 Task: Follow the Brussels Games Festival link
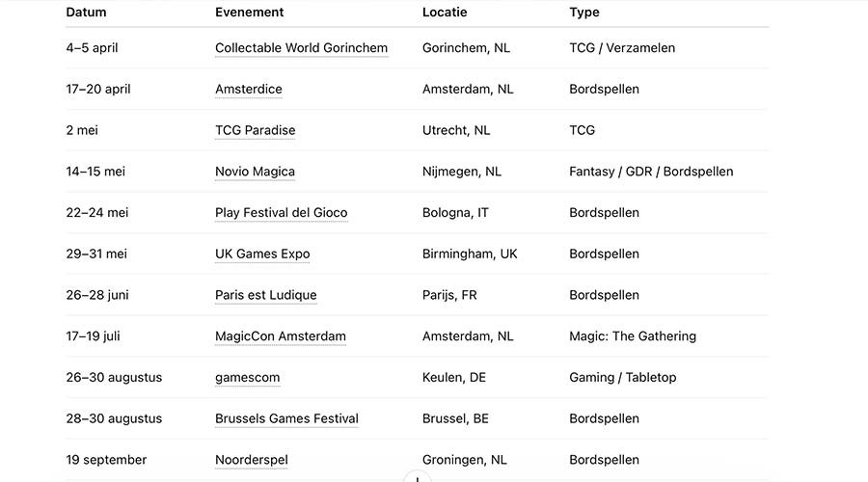coord(286,419)
